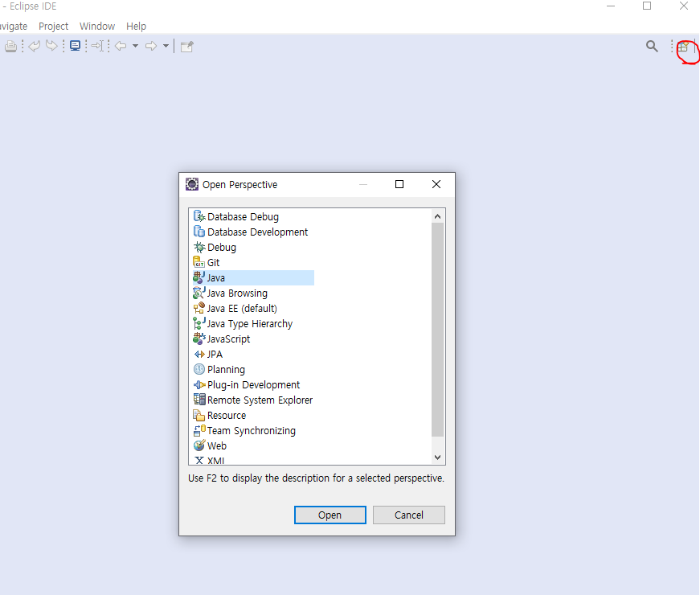Click the Search magnifier icon
Screen dimensions: 700x595
652,46
